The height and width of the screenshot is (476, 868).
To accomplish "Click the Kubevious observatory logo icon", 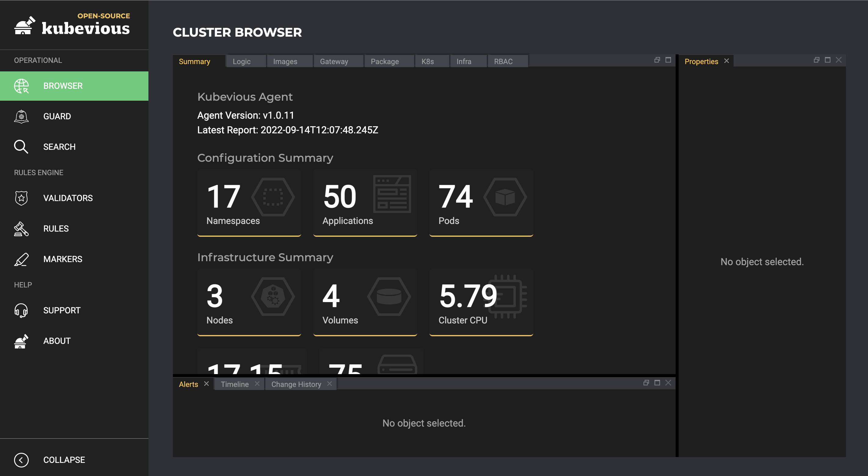I will pos(25,26).
